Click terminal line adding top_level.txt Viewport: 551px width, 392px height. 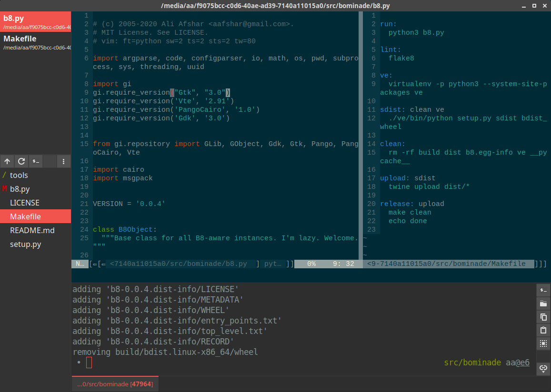click(170, 331)
